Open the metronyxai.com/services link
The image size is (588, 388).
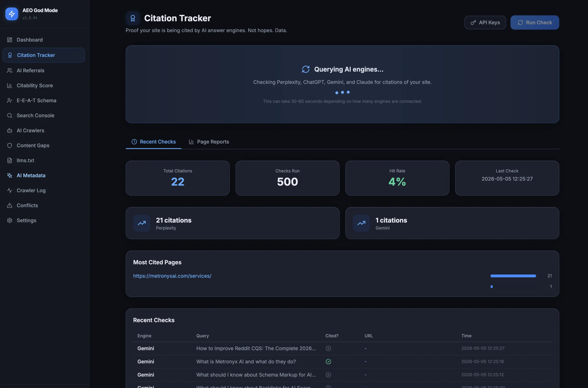(x=172, y=276)
